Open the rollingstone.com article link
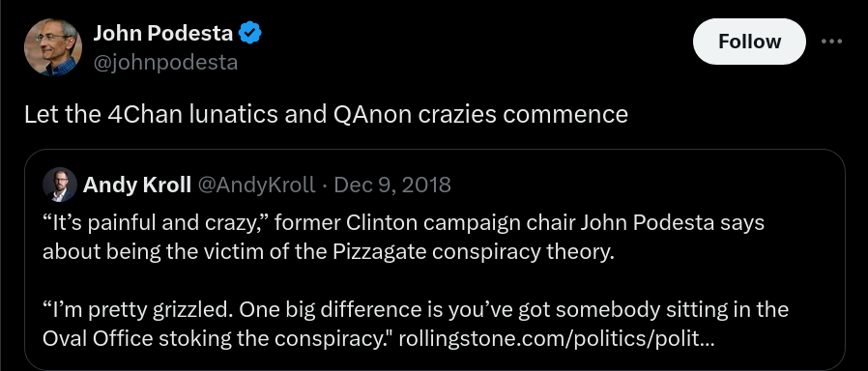The width and height of the screenshot is (868, 371). click(x=557, y=338)
